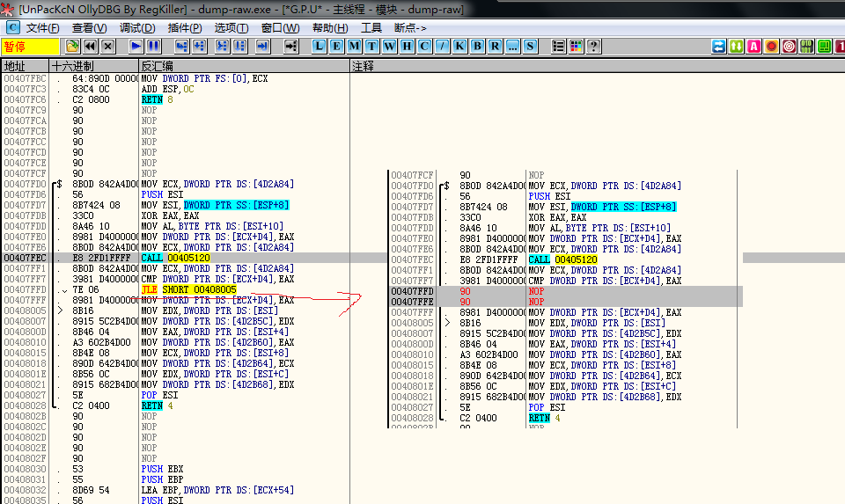The image size is (845, 504).
Task: Select the POP ESI line at 00408027 left pane
Action: [x=159, y=395]
